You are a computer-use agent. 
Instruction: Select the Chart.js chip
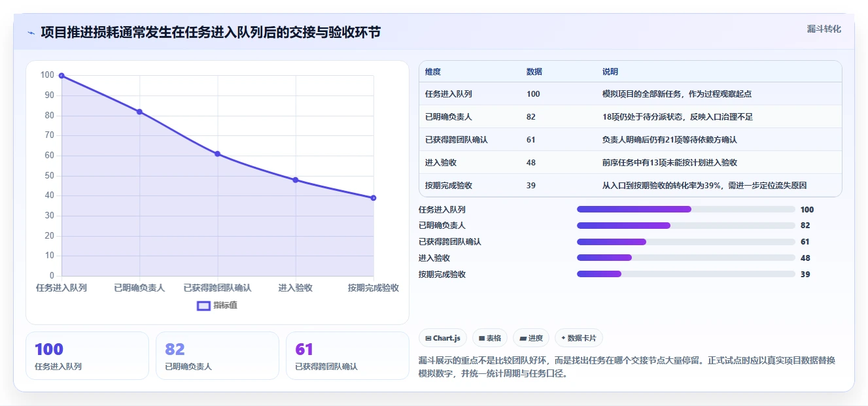click(443, 338)
